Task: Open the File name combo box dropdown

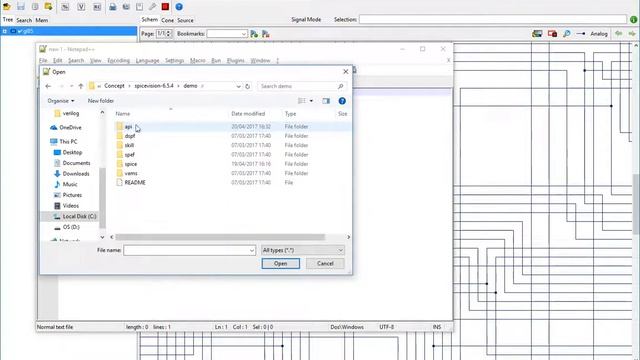Action: click(252, 250)
